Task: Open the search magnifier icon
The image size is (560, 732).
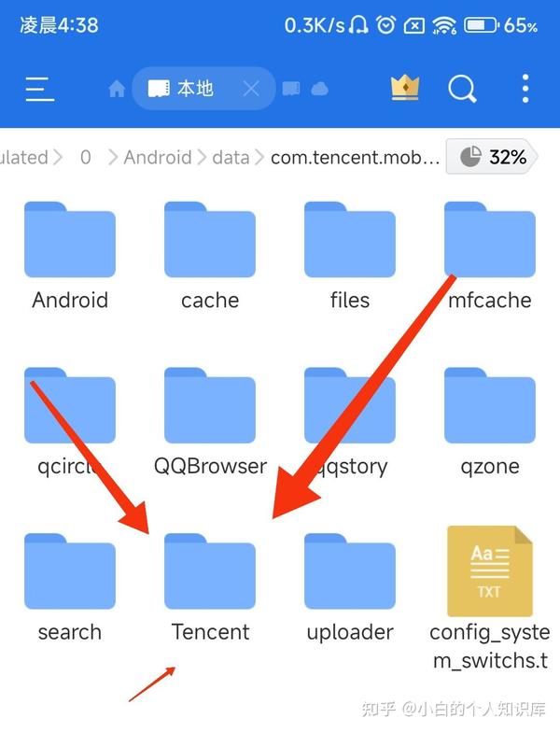Action: coord(462,89)
